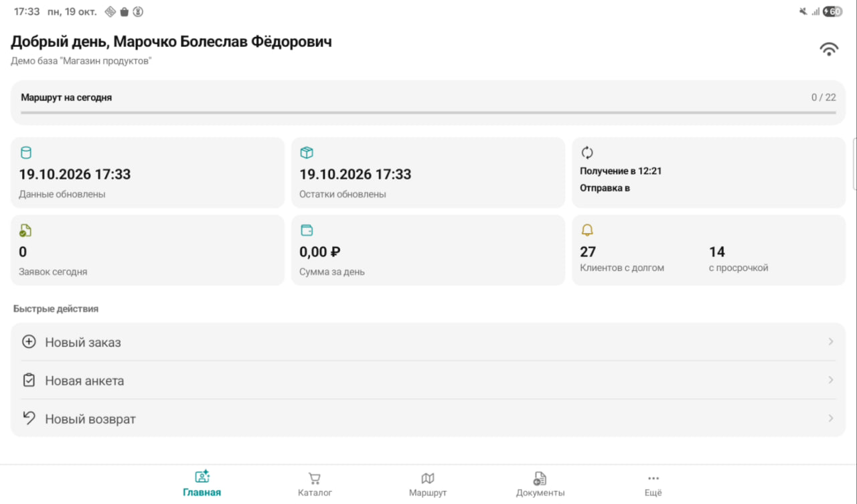This screenshot has width=857, height=504.
Task: Tap the side panel handle on the right edge
Action: pos(854,164)
